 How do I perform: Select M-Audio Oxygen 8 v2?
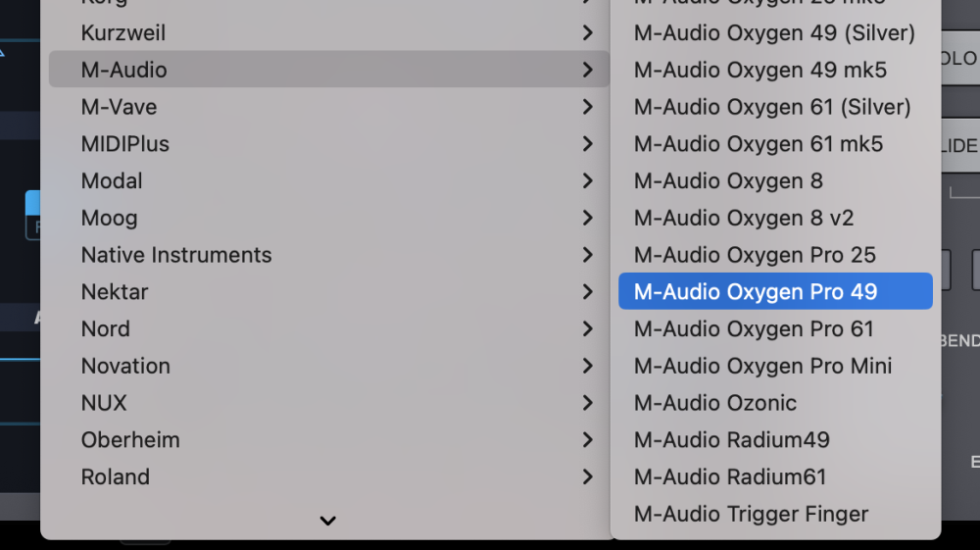pos(744,218)
